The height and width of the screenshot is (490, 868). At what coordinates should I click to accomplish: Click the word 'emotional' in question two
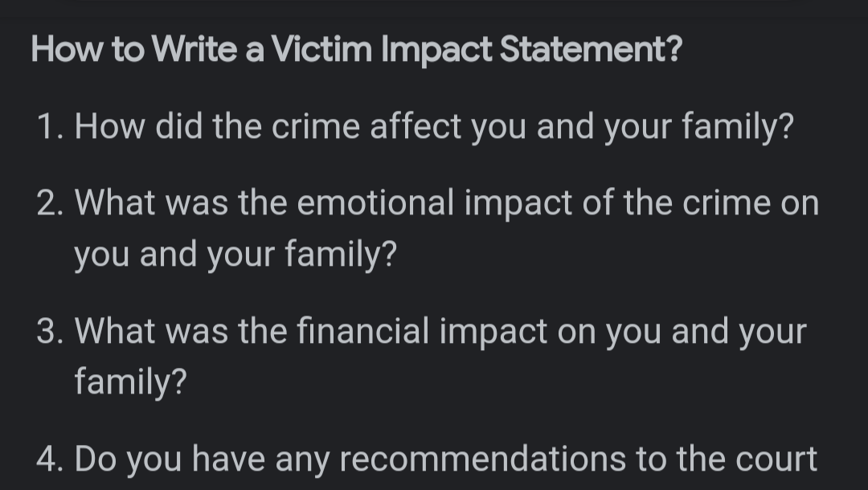click(375, 202)
